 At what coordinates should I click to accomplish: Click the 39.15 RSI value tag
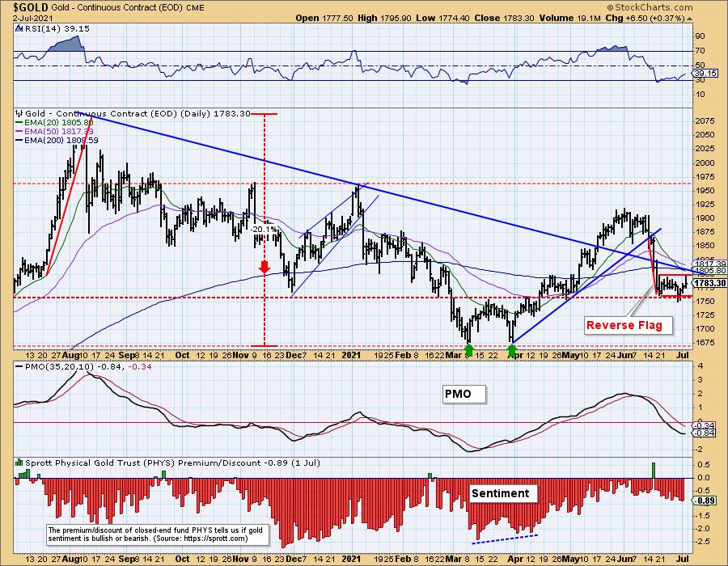click(x=705, y=74)
